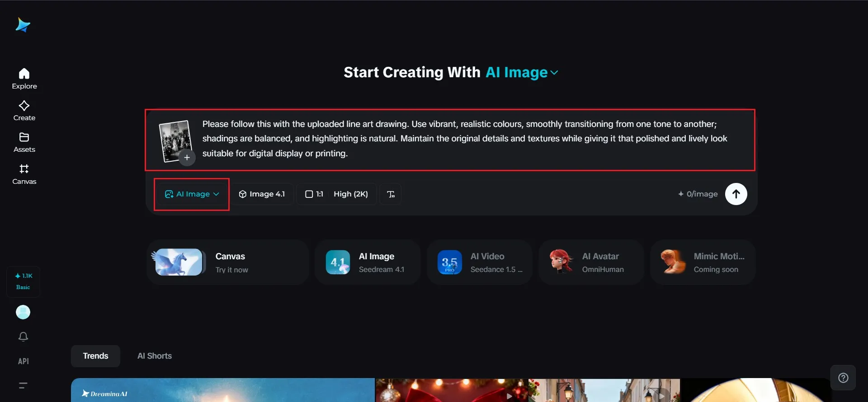Open the Assets folder

(24, 142)
